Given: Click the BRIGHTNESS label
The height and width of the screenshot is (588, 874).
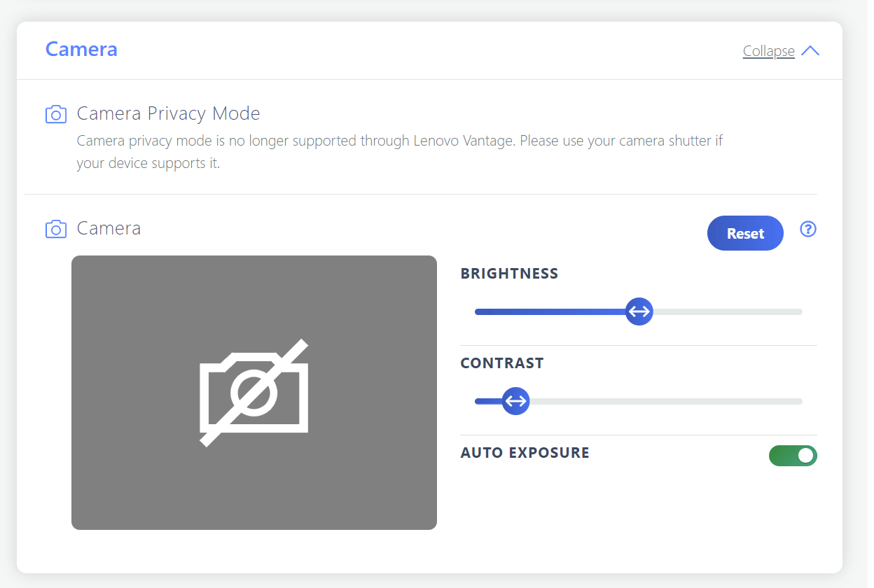Looking at the screenshot, I should (509, 274).
